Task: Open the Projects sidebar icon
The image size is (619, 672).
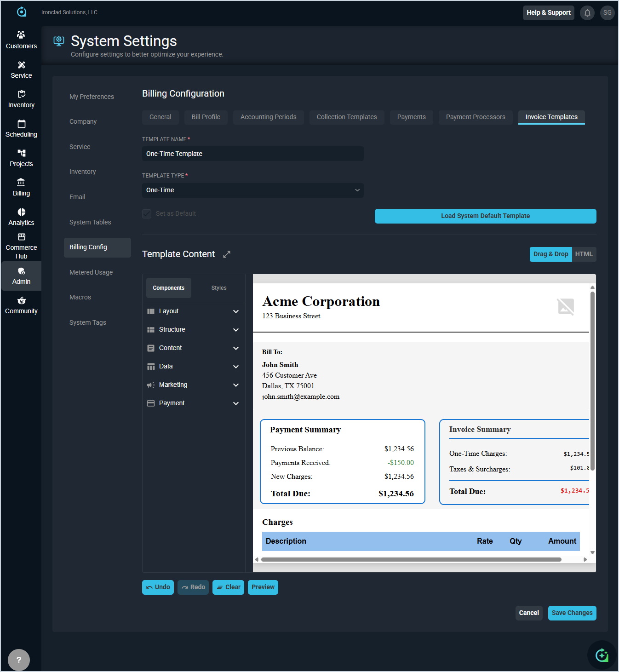Action: (21, 153)
